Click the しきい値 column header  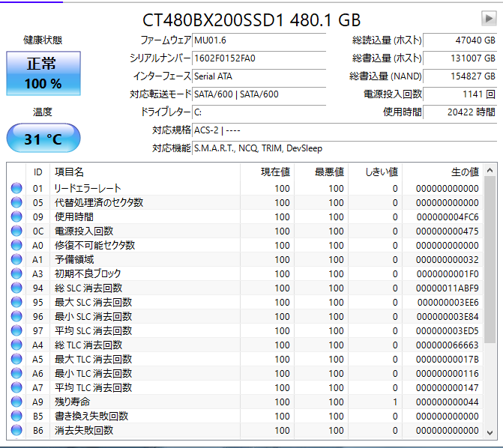[x=375, y=172]
